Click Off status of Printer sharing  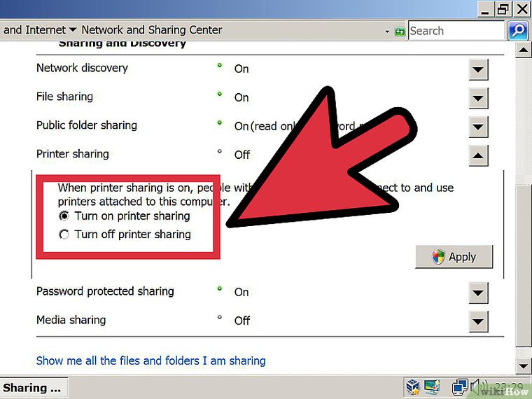pos(242,155)
